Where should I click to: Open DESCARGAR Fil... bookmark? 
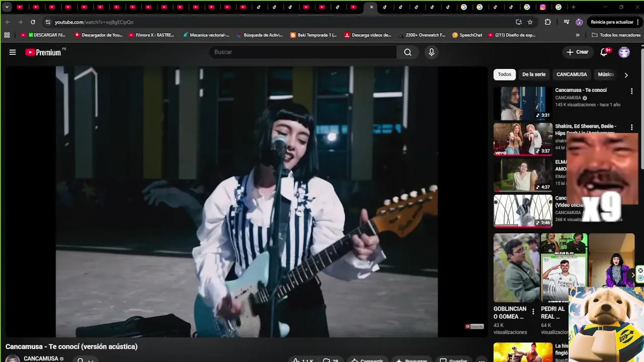(43, 35)
